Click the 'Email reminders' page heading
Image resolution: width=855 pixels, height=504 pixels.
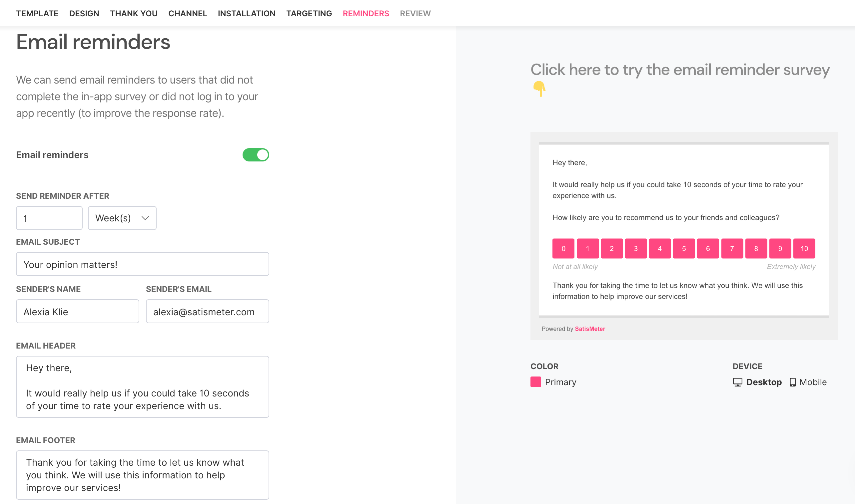(x=93, y=42)
